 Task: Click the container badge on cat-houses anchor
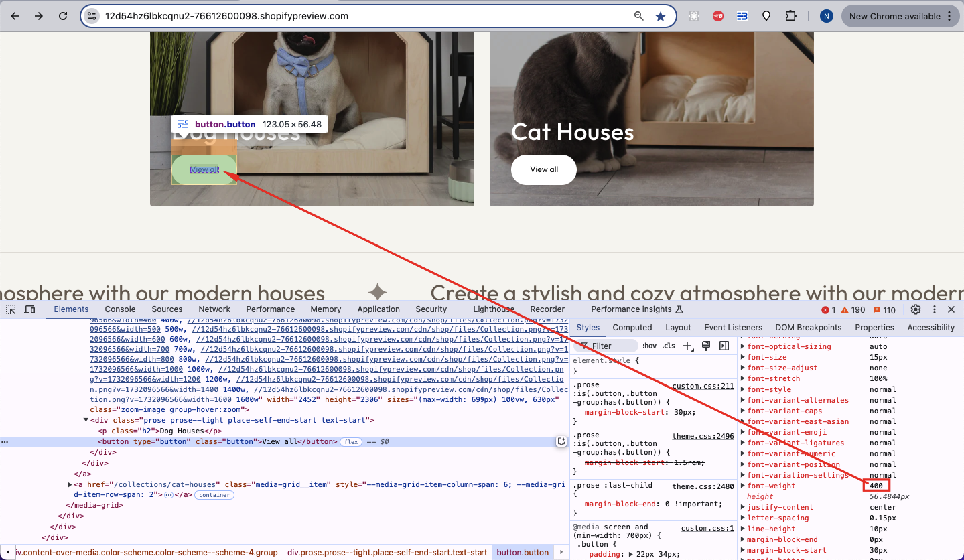(214, 495)
